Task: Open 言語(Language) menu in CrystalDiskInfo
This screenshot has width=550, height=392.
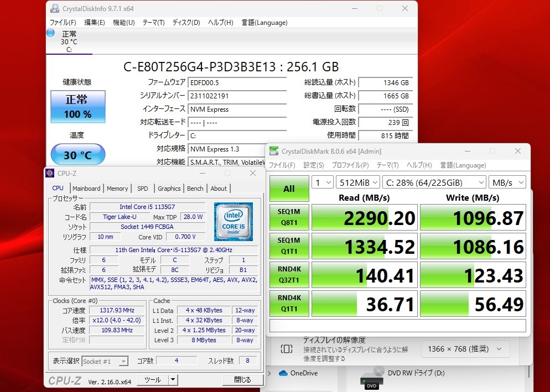Action: click(264, 23)
